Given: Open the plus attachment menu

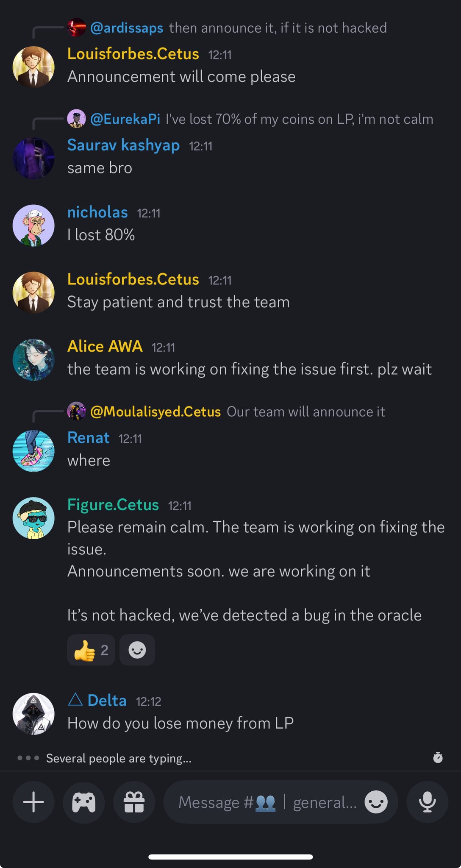Looking at the screenshot, I should pyautogui.click(x=33, y=802).
